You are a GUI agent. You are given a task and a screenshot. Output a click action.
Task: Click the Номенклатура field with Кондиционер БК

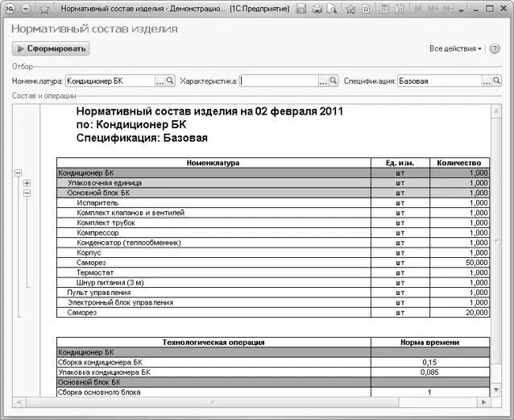tap(110, 81)
